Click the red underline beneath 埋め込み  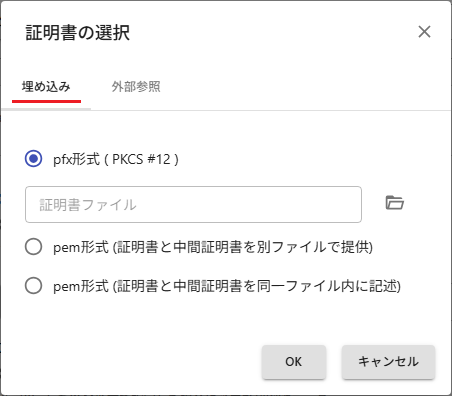click(46, 101)
